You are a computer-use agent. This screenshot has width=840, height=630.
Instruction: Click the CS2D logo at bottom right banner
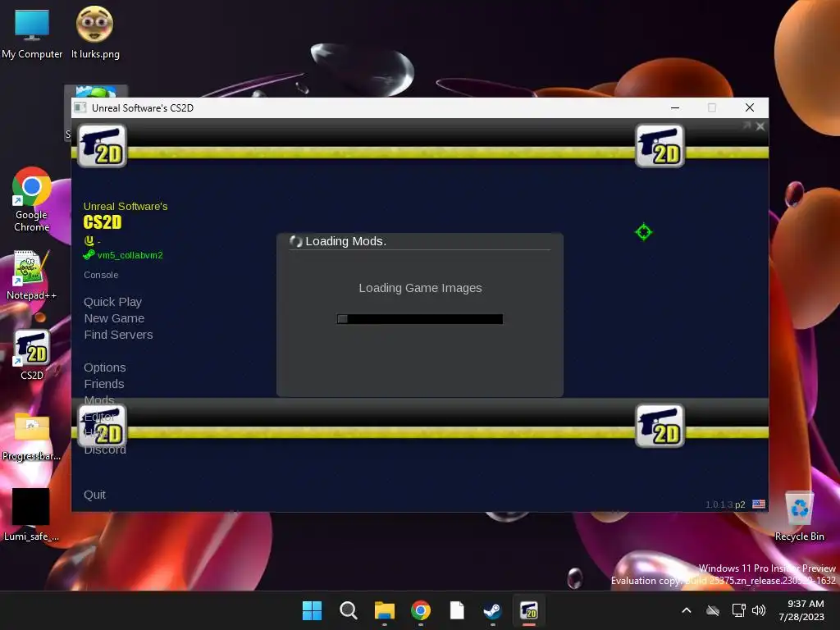coord(660,426)
